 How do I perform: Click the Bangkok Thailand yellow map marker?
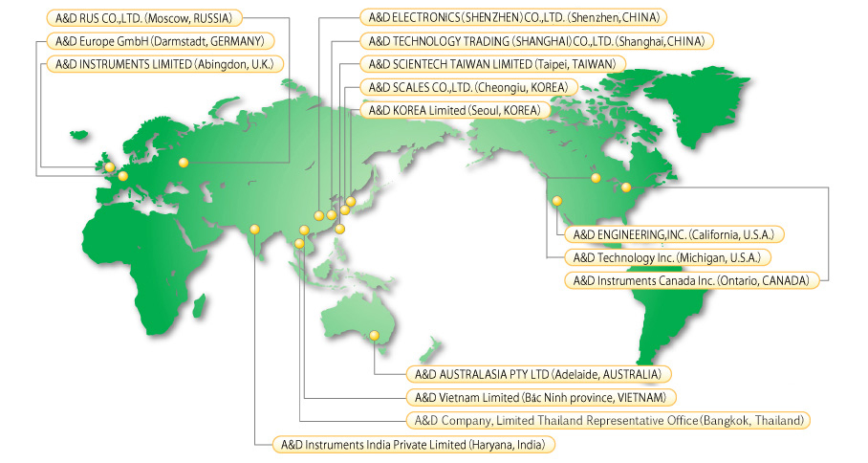[299, 244]
